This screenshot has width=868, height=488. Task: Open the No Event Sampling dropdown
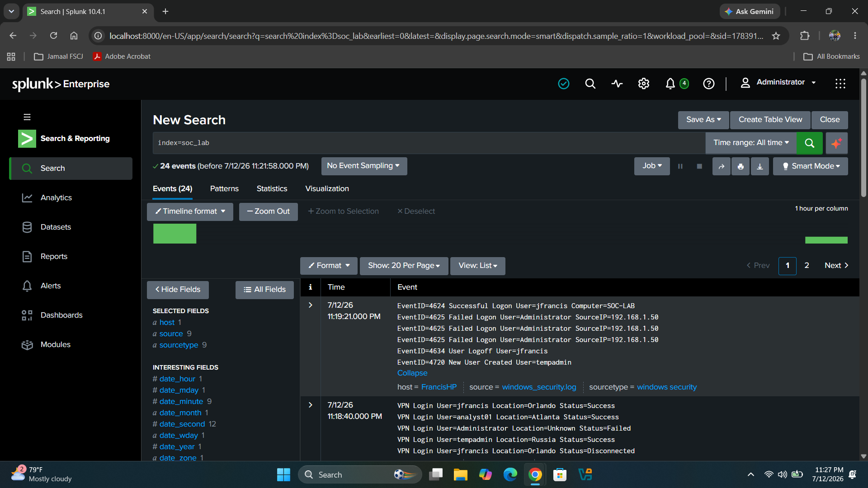[364, 166]
